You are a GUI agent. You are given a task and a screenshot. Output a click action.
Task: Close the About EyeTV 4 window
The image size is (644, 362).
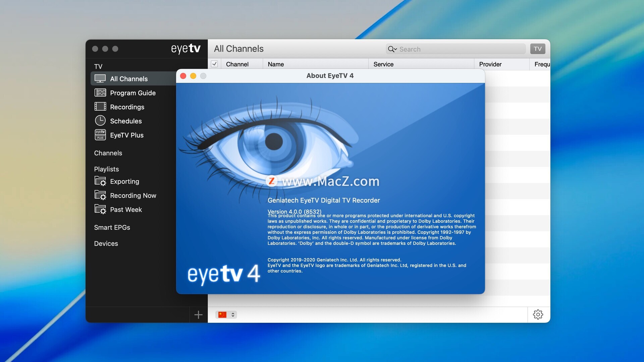click(183, 76)
